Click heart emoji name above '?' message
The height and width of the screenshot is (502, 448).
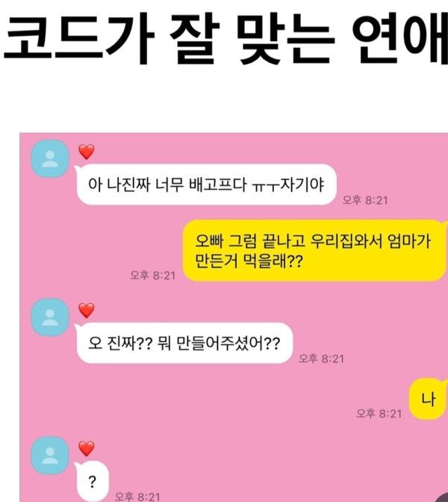87,448
